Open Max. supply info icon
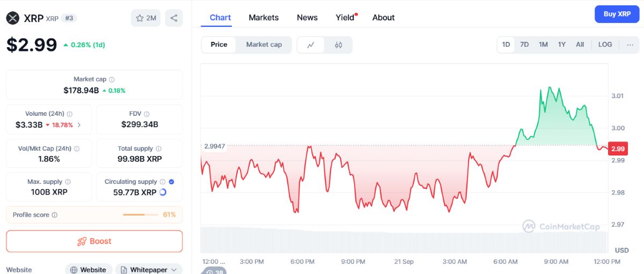644x274 pixels. pos(68,182)
